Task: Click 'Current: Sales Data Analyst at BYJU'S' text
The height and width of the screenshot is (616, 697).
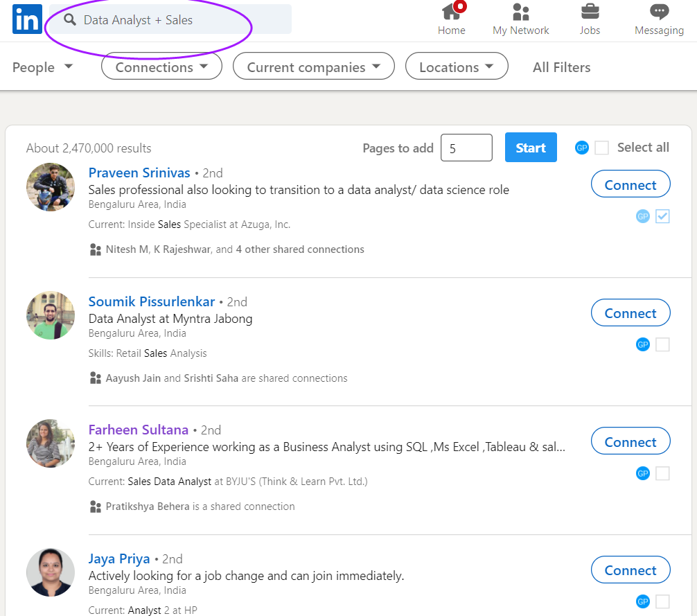Action: click(x=228, y=482)
